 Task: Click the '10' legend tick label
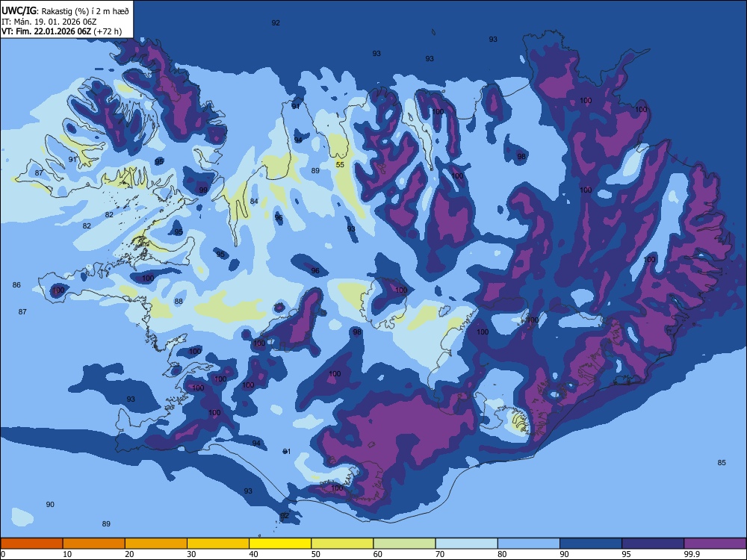(x=67, y=554)
